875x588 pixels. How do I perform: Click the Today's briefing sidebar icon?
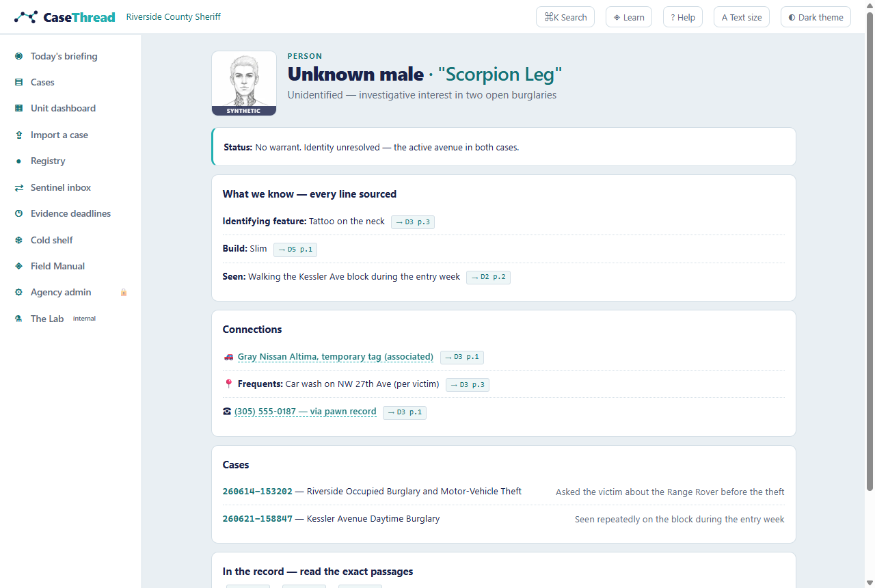click(x=18, y=56)
